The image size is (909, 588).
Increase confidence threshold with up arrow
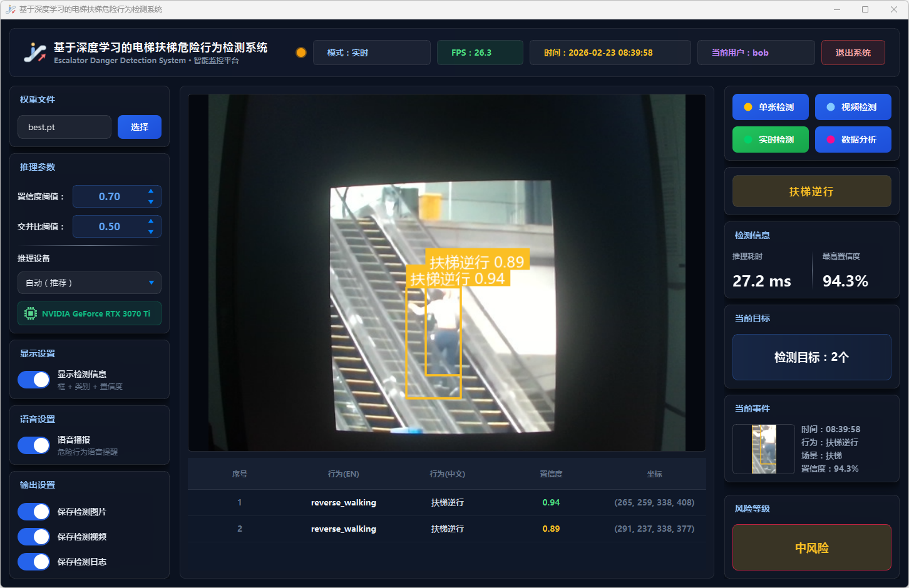coord(151,191)
